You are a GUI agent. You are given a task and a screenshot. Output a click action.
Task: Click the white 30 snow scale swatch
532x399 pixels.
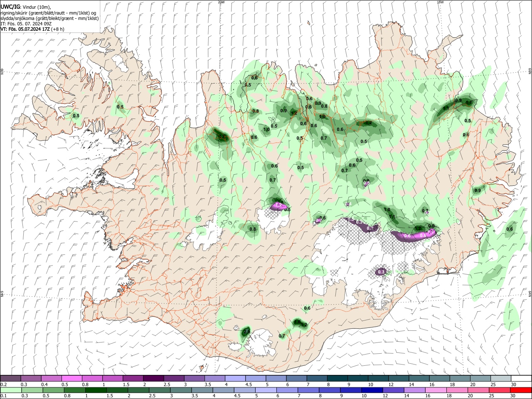click(521, 378)
